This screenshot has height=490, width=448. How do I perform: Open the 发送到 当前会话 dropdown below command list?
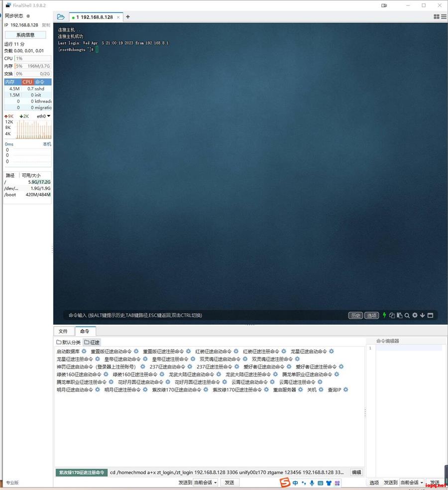205,483
